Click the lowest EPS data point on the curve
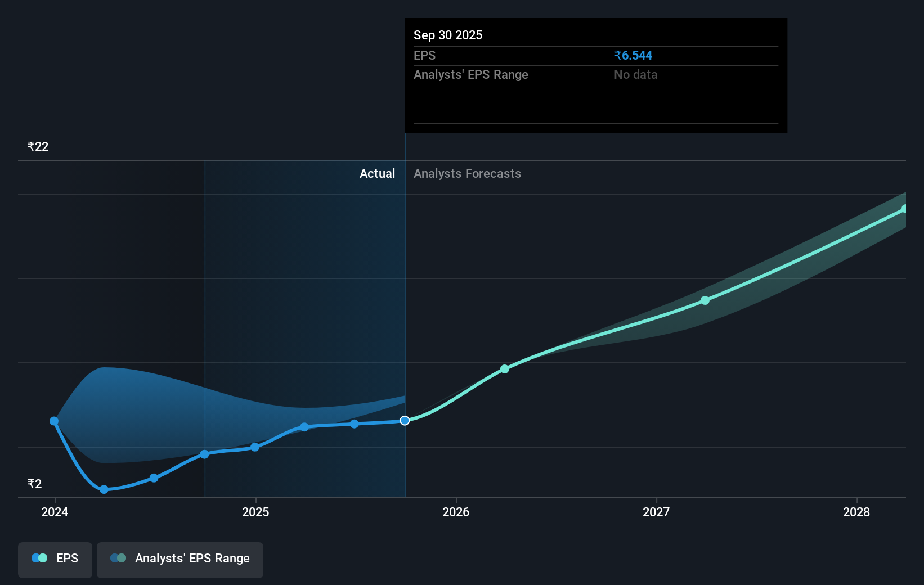The image size is (924, 585). (x=104, y=490)
